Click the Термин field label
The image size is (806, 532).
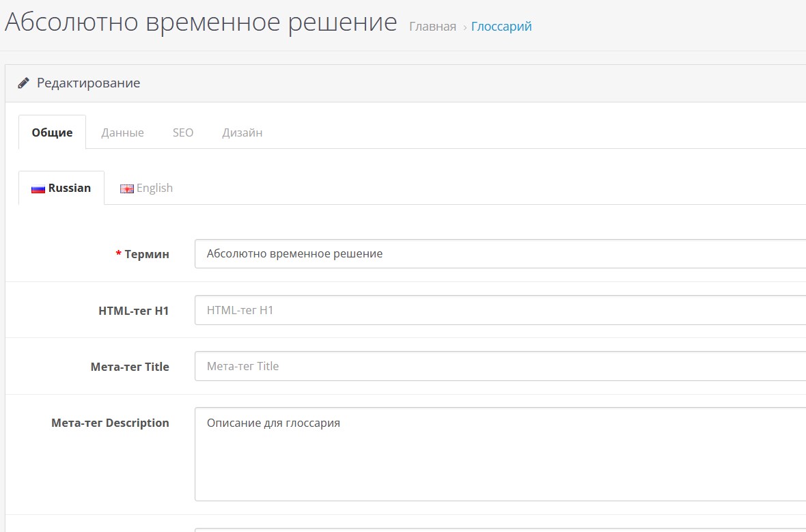[x=147, y=254]
